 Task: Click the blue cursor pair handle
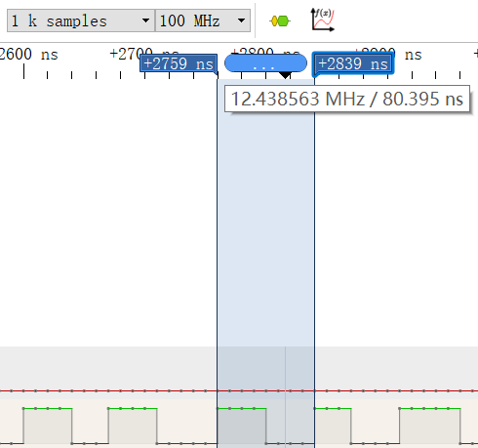pyautogui.click(x=265, y=63)
